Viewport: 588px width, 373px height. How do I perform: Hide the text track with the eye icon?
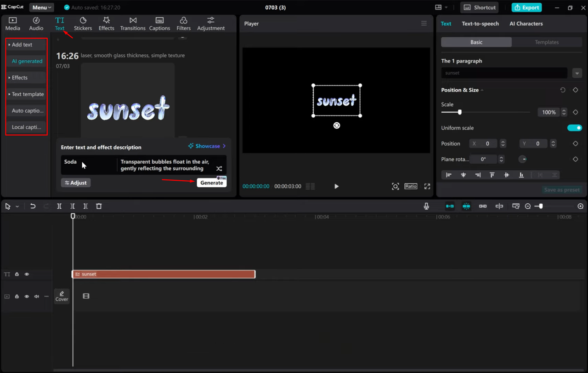click(x=27, y=274)
